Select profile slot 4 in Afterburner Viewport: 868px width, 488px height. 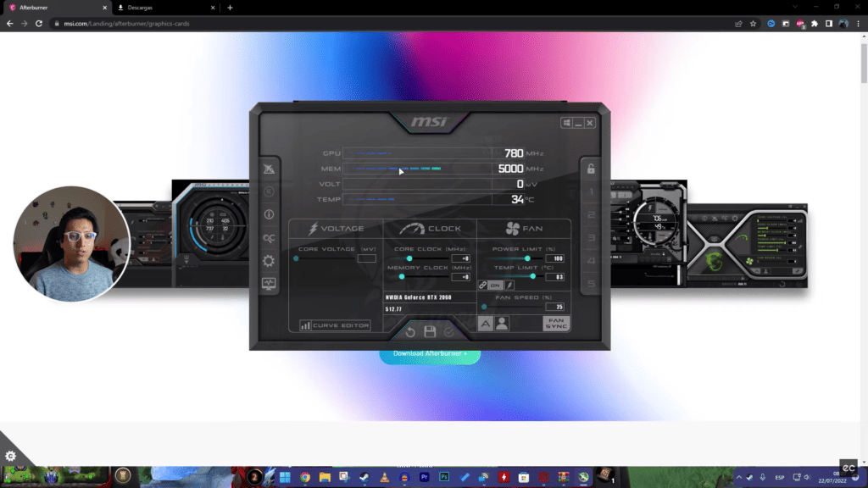point(591,261)
